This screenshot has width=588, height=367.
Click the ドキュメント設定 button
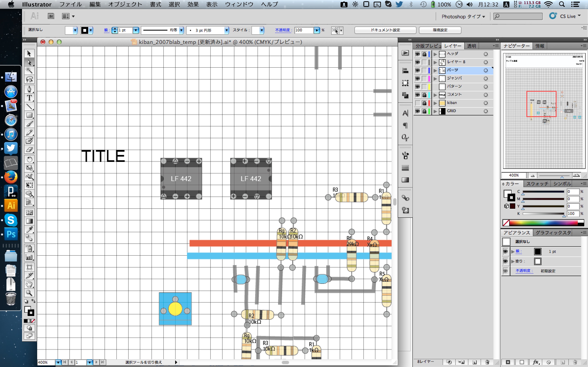[385, 30]
